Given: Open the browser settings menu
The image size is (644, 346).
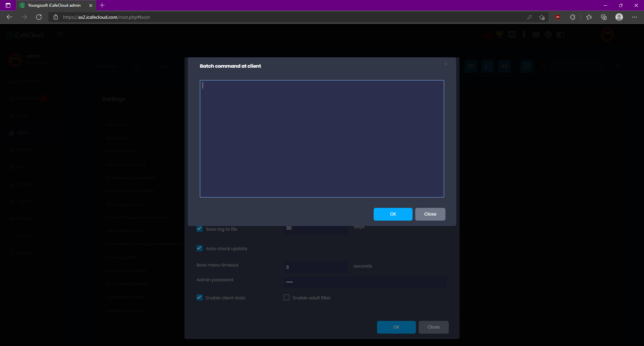Looking at the screenshot, I should coord(635,17).
